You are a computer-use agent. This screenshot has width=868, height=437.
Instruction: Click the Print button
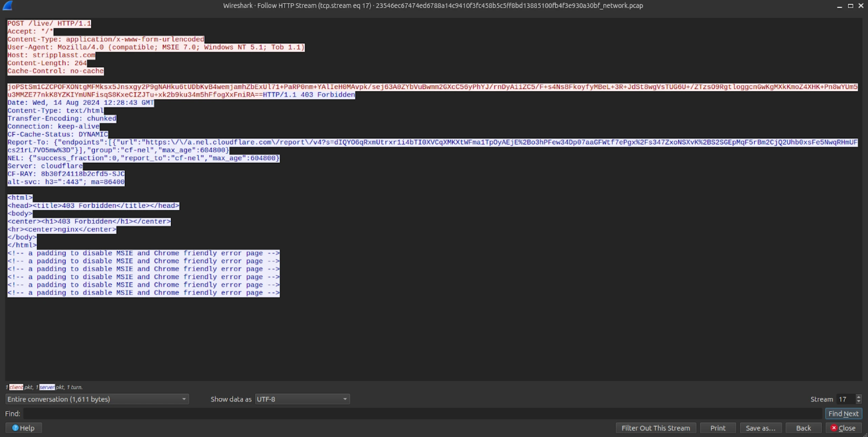tap(717, 428)
